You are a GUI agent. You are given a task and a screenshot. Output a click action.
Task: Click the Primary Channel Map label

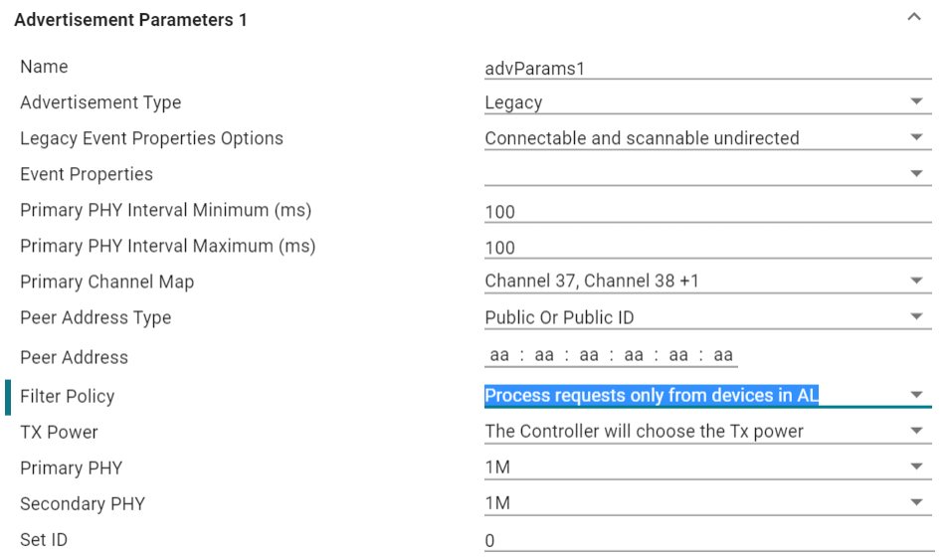(106, 281)
